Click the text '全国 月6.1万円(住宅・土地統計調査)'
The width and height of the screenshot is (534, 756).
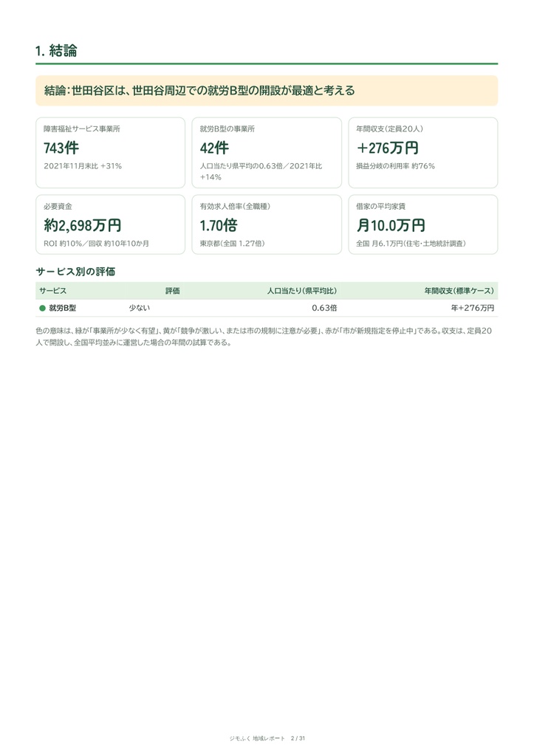pos(411,244)
